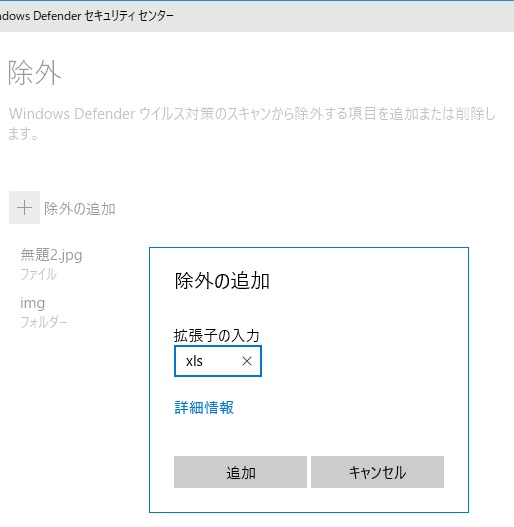The height and width of the screenshot is (527, 514).
Task: Click the plus icon for 除外の追加
Action: (24, 207)
